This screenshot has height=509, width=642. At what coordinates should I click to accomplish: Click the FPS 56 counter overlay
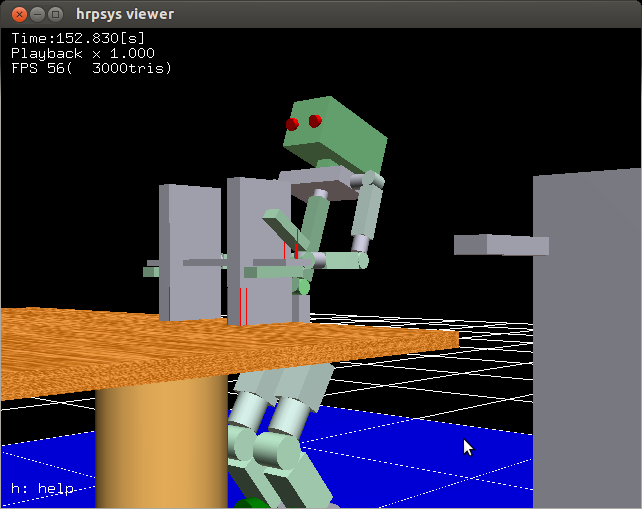click(x=91, y=68)
